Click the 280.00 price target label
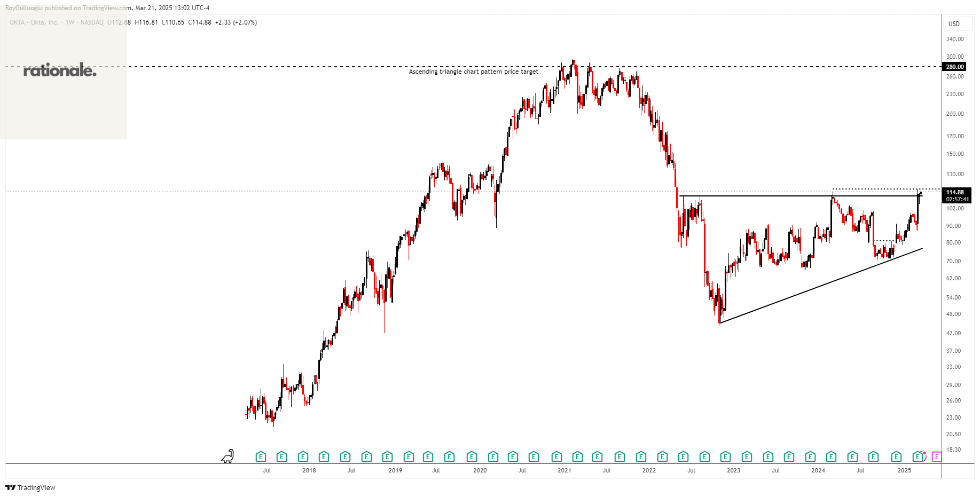The width and height of the screenshot is (980, 497). (x=955, y=67)
